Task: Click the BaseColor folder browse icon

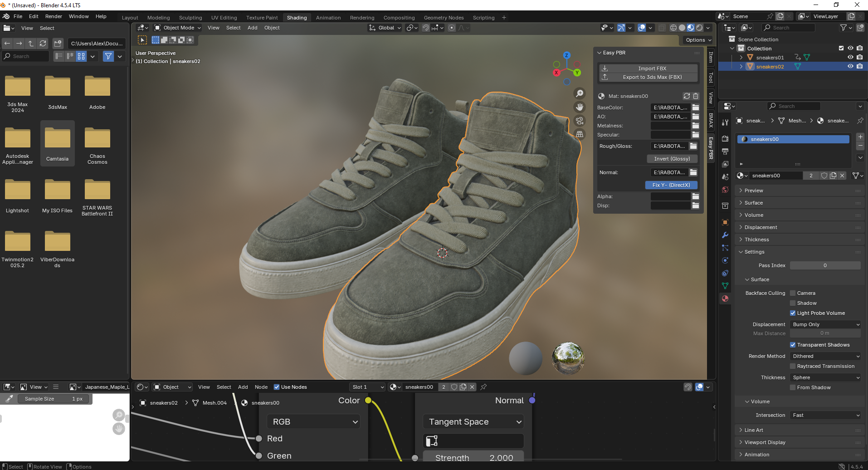Action: point(696,108)
